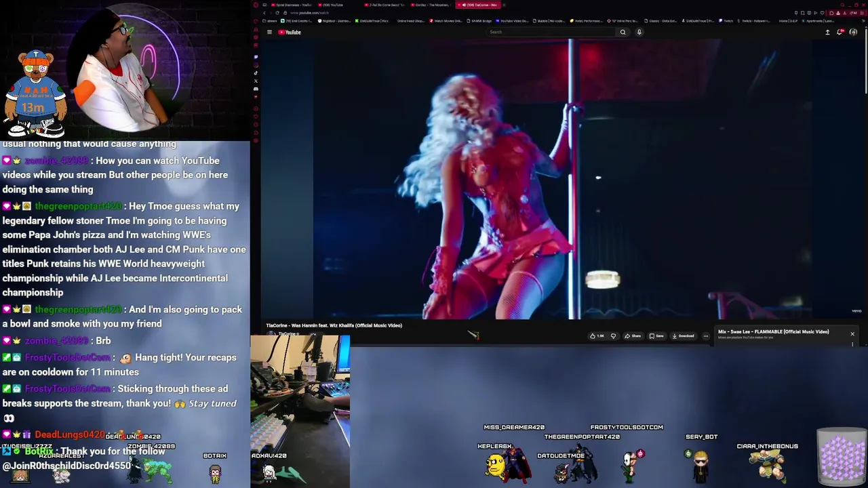
Task: Click the MISS_DREAMER420 avatar label
Action: click(x=514, y=427)
